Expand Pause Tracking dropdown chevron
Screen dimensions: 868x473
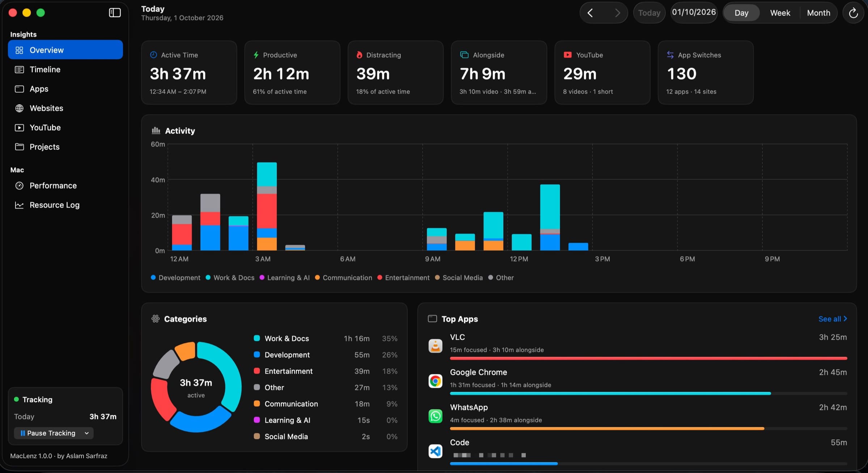click(x=87, y=433)
